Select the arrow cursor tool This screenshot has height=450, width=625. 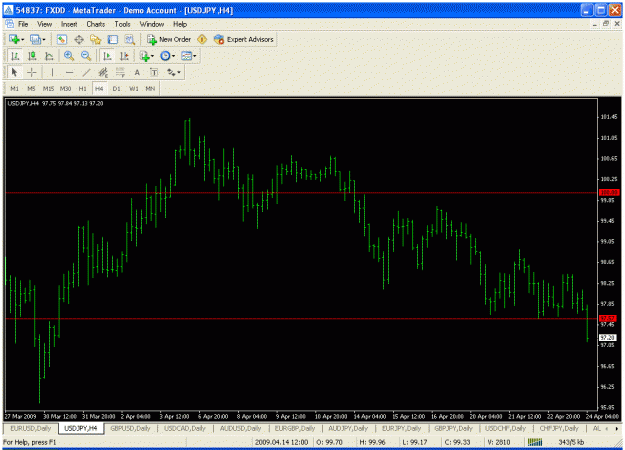click(15, 73)
